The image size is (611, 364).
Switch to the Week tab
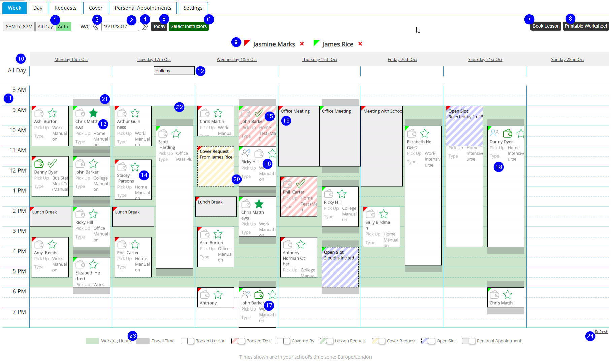[x=14, y=8]
